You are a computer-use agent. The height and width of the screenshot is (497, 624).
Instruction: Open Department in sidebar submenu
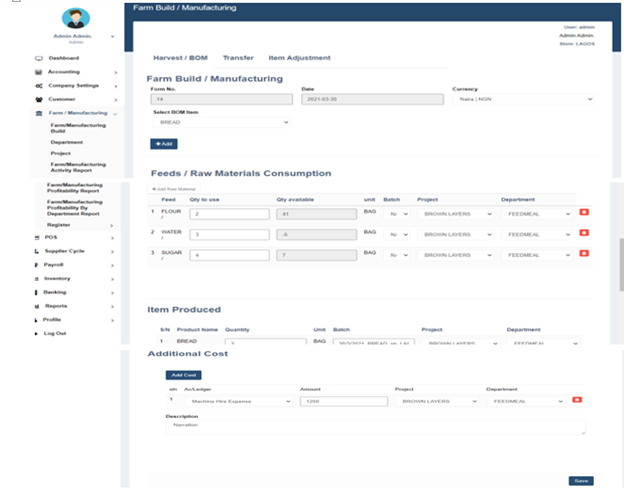(x=67, y=142)
